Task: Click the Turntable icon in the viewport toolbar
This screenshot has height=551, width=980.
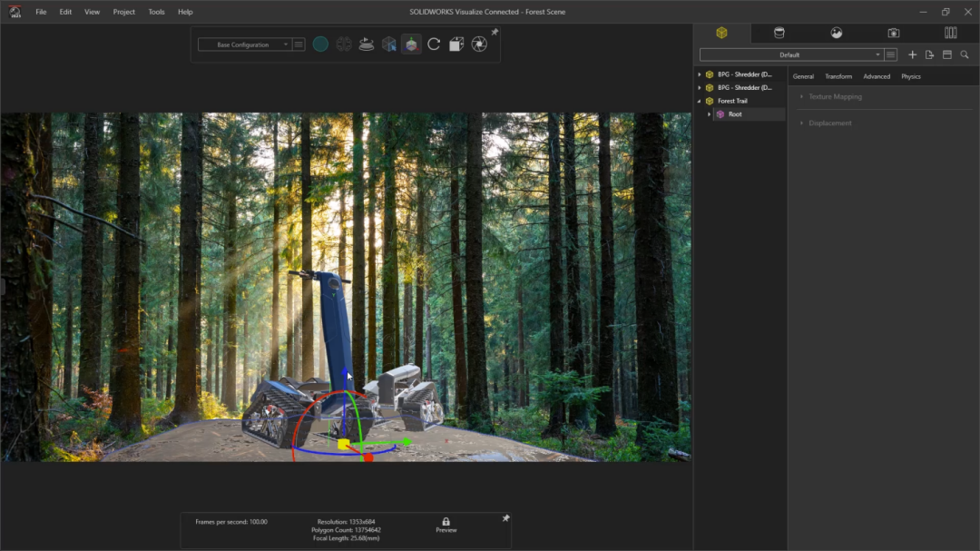Action: point(367,44)
